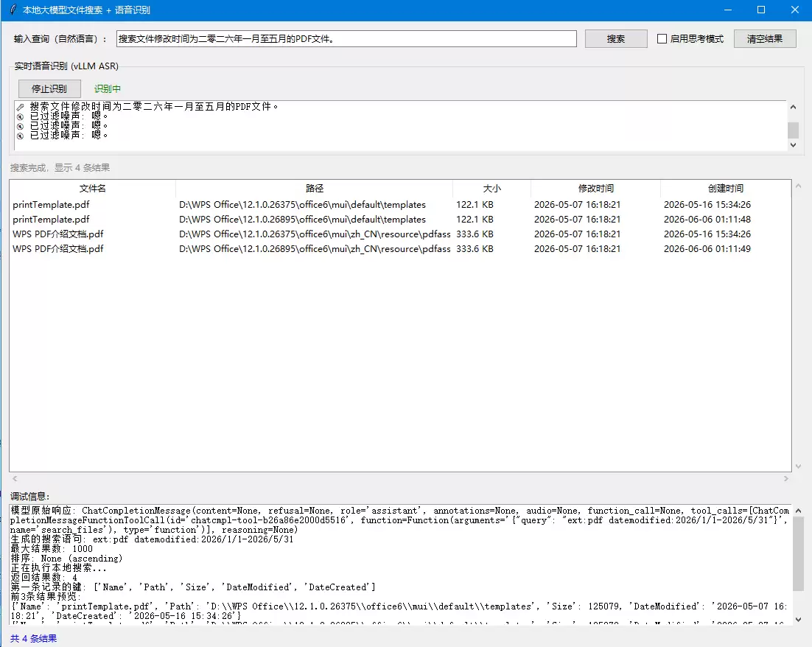Select printTemplate.pdf row in 12.1.0.26375 folder

[400, 205]
